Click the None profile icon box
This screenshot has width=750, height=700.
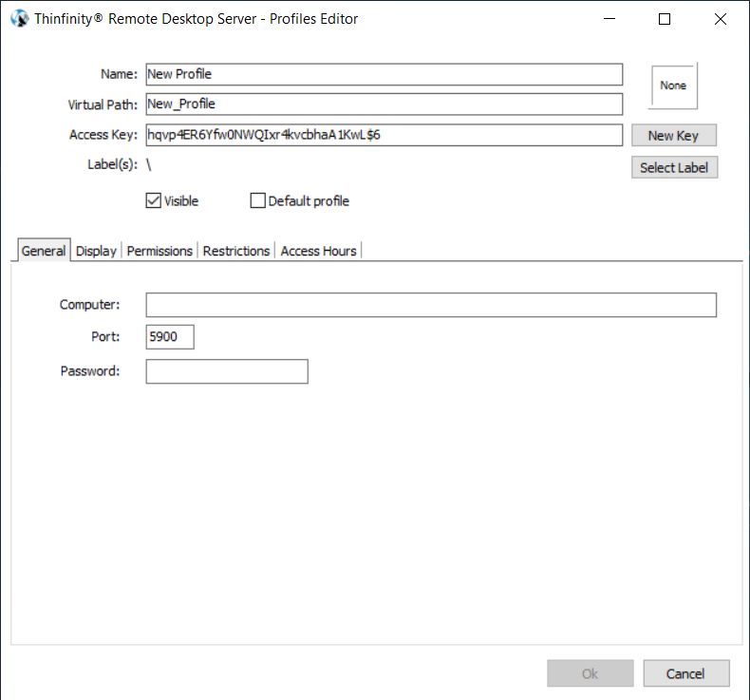point(673,85)
